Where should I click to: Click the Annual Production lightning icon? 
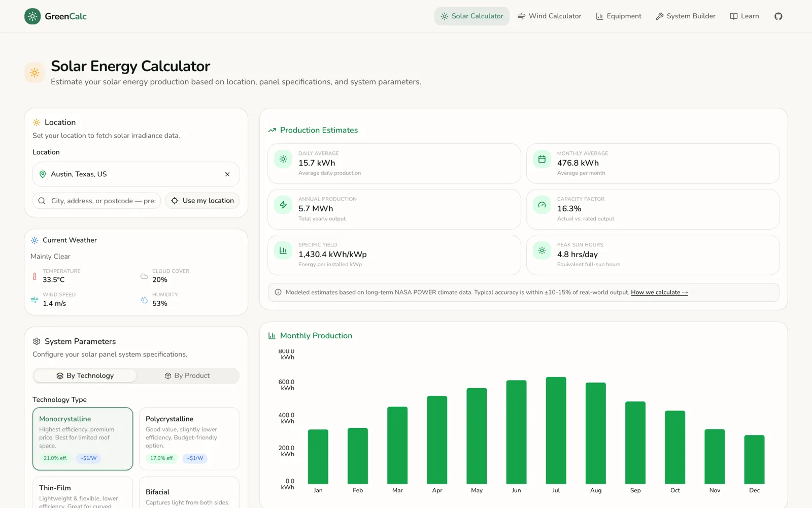[x=283, y=205]
